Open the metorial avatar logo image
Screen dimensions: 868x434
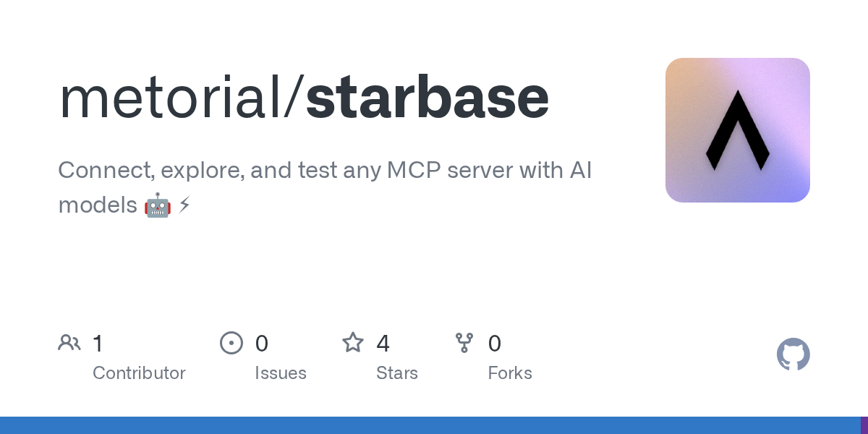(x=737, y=130)
